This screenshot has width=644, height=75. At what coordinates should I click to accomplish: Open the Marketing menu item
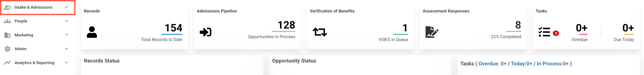click(24, 35)
